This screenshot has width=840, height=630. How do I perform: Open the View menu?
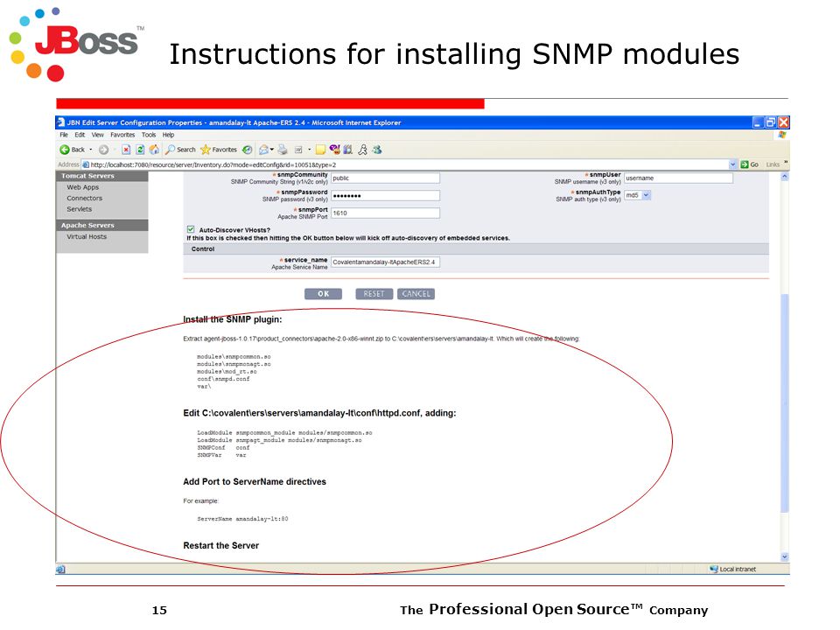tap(97, 135)
